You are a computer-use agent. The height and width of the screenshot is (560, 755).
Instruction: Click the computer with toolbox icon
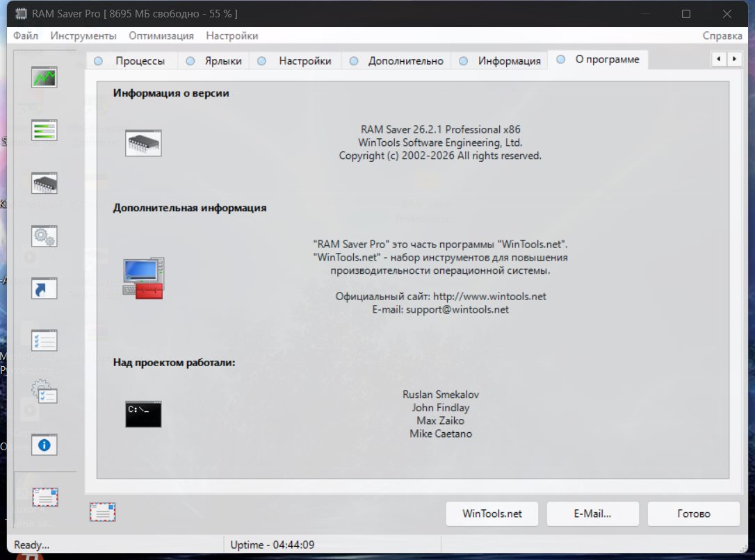pos(143,278)
